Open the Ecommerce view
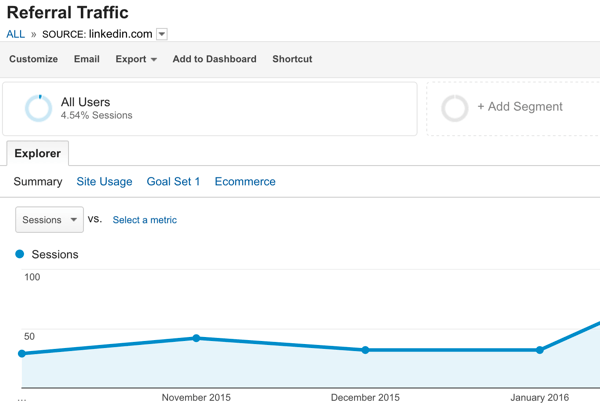The height and width of the screenshot is (405, 600). tap(245, 182)
